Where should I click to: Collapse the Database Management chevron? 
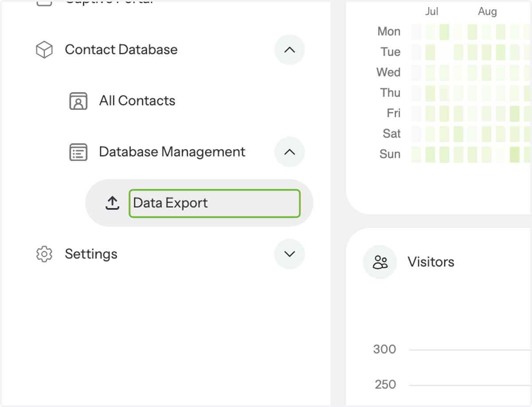tap(289, 152)
